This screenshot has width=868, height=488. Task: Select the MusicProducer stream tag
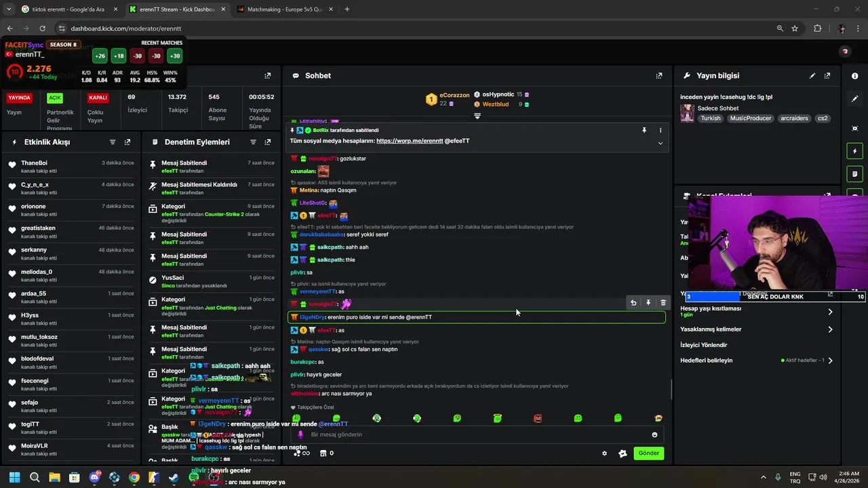click(x=751, y=119)
